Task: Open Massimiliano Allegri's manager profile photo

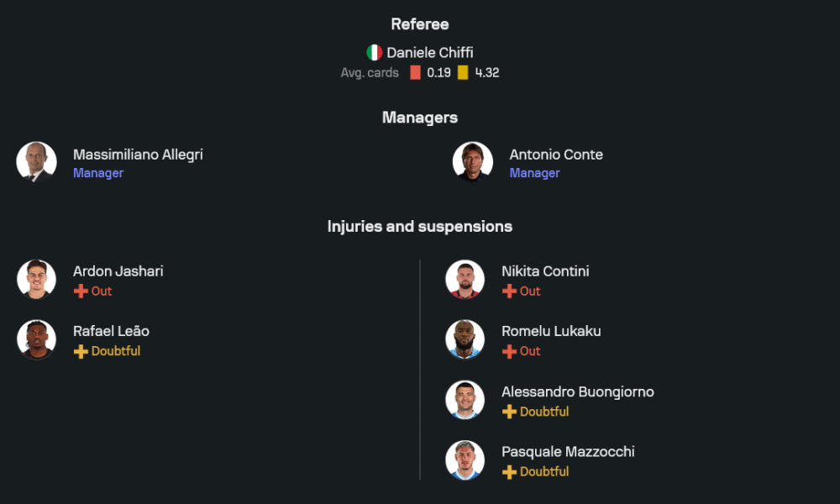Action: (36, 162)
